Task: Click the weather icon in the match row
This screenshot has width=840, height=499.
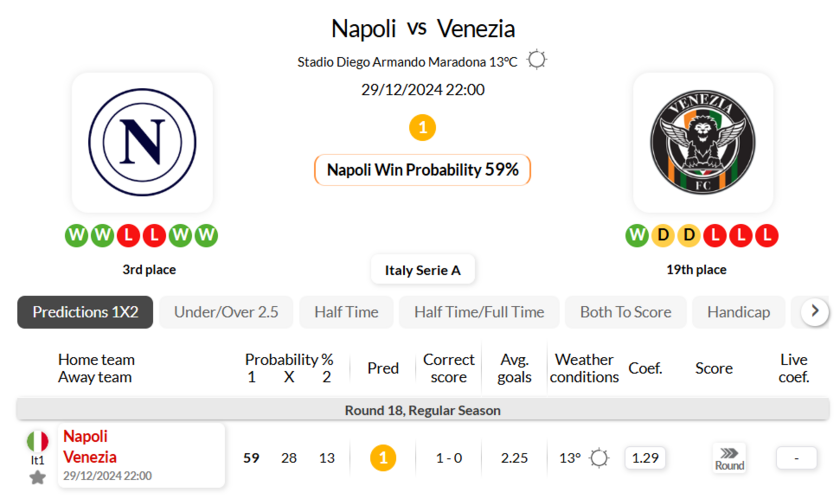Action: pyautogui.click(x=599, y=458)
